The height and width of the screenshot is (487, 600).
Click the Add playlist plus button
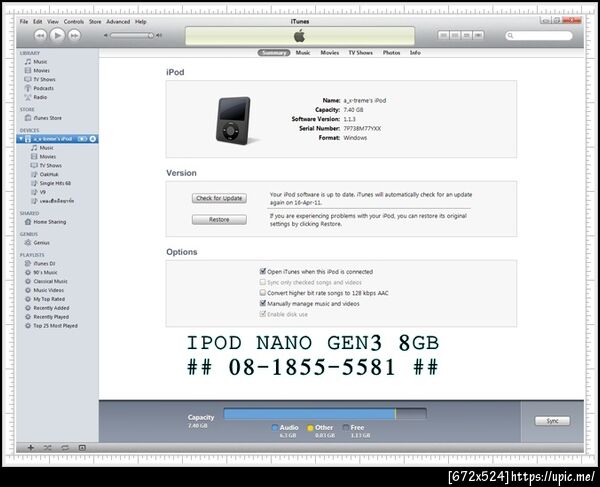tap(31, 448)
